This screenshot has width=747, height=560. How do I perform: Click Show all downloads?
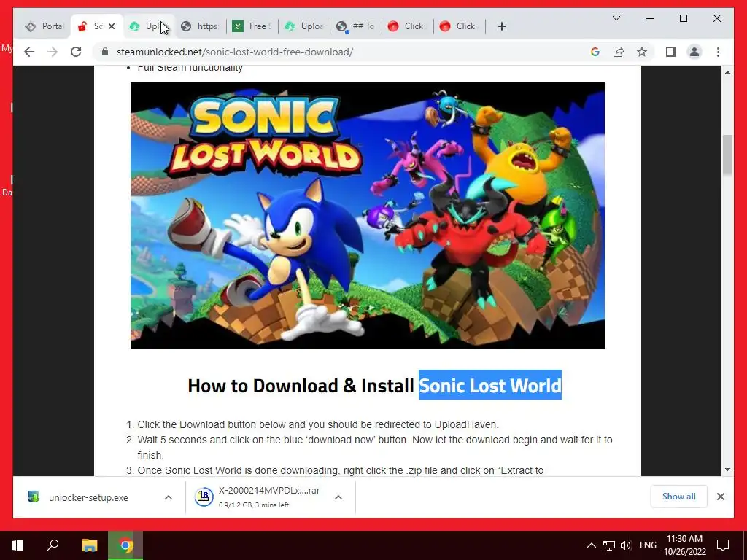point(678,496)
